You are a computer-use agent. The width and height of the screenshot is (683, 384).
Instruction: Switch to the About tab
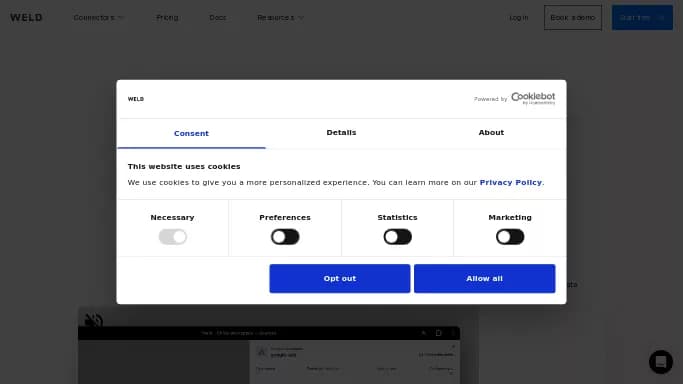coord(491,133)
